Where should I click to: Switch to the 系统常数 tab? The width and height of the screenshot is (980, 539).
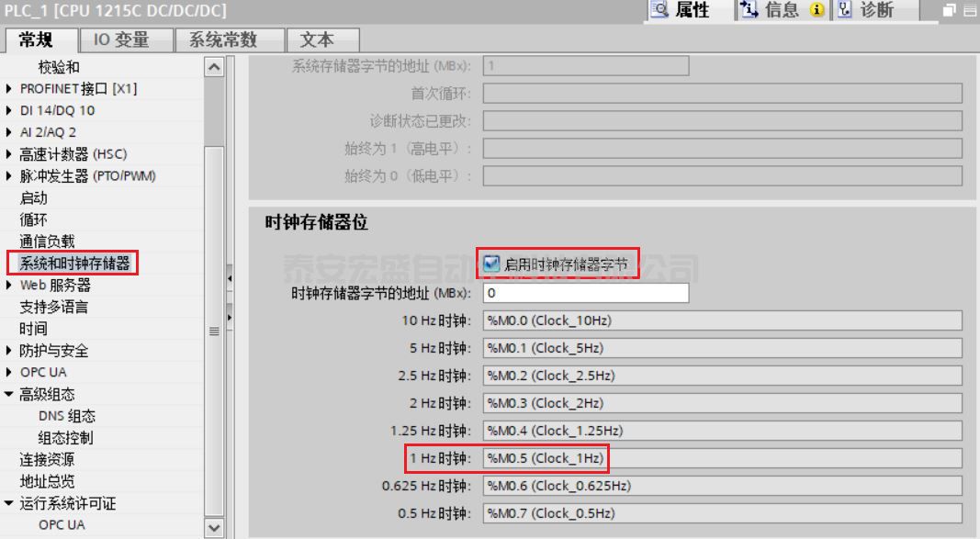(222, 39)
